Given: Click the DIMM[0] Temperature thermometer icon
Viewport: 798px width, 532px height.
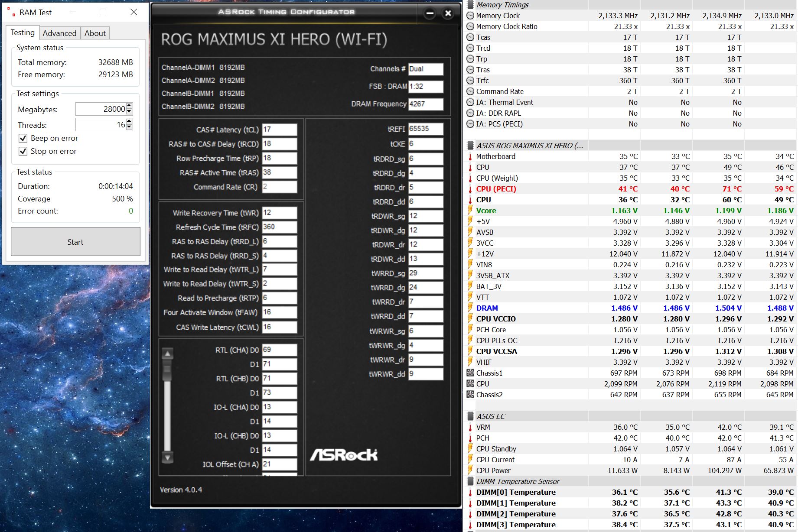Looking at the screenshot, I should pos(470,492).
